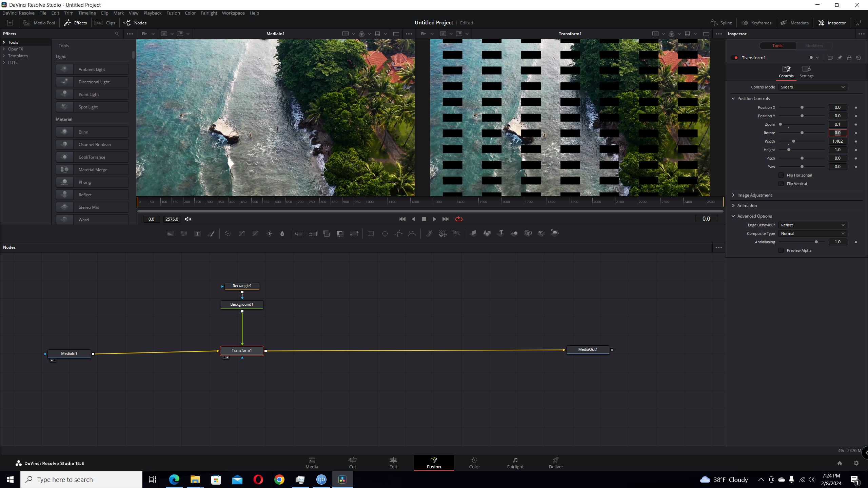This screenshot has height=488, width=868.
Task: Add a Polygon mask from the toolbar
Action: click(x=399, y=233)
